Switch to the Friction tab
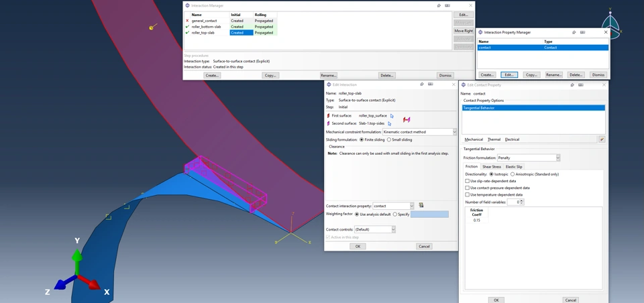 pos(472,167)
